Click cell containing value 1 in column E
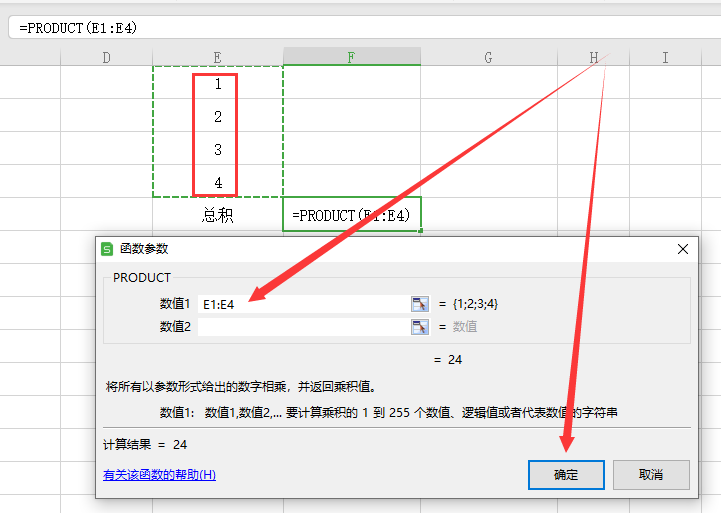Image resolution: width=721 pixels, height=513 pixels. click(x=217, y=83)
